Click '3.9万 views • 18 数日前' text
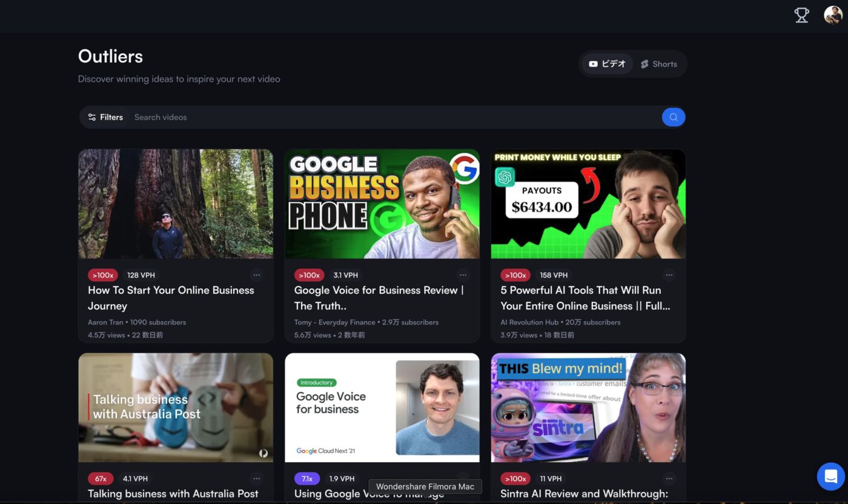The width and height of the screenshot is (848, 504). click(537, 335)
